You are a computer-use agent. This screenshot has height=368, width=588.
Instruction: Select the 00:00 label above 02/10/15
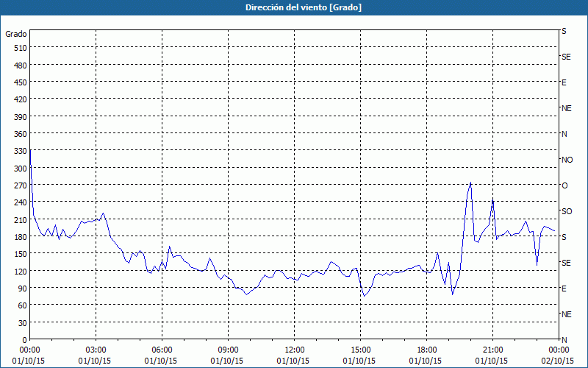tap(559, 350)
